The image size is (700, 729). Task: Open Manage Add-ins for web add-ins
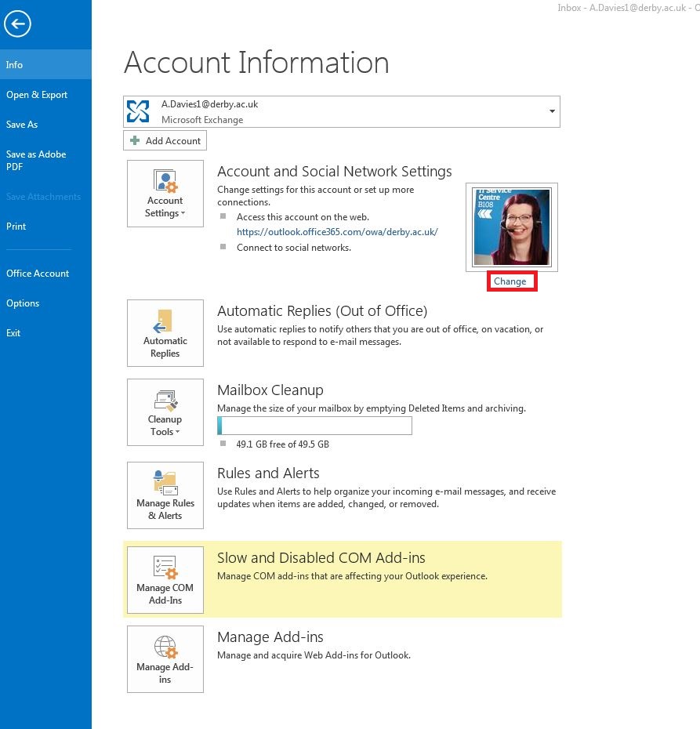[x=165, y=659]
